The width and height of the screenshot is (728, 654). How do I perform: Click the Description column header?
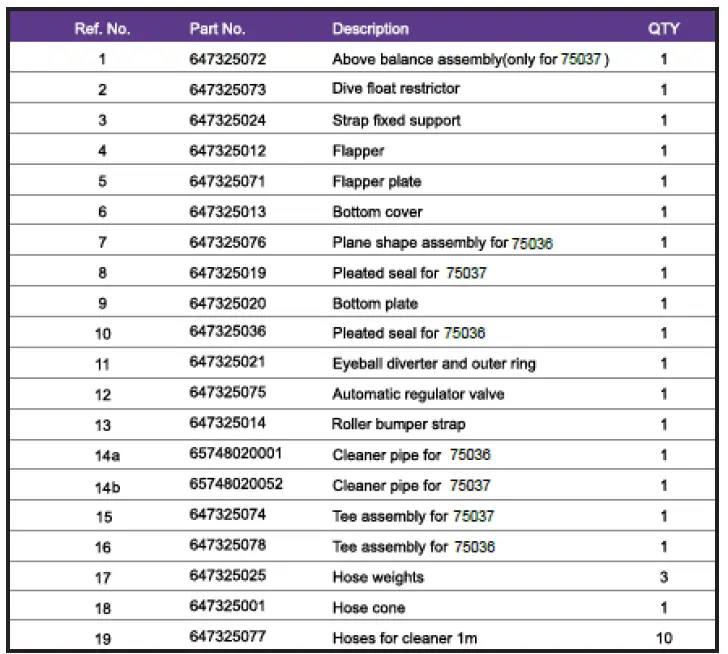tap(370, 29)
